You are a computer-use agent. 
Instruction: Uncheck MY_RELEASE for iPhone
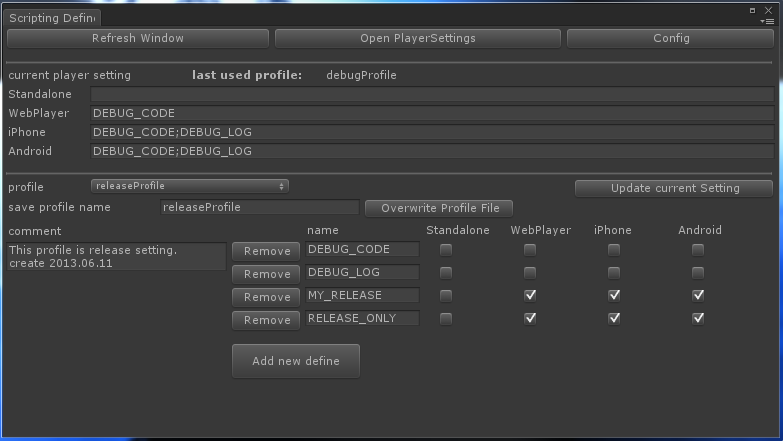coord(614,296)
